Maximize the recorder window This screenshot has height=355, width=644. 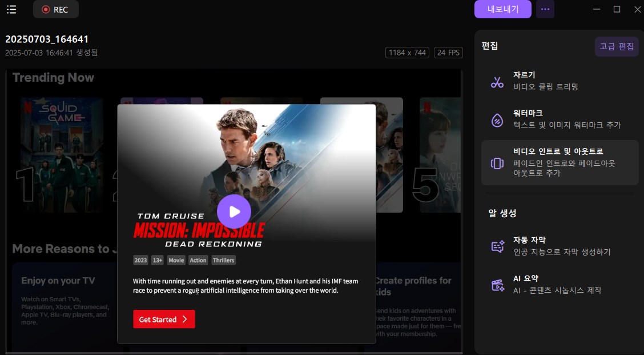(617, 9)
